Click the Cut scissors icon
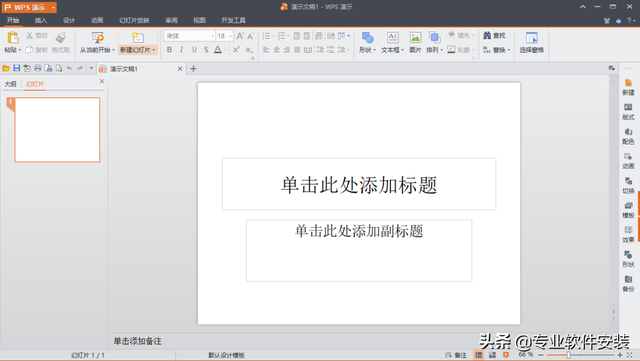Image resolution: width=640 pixels, height=361 pixels. 30,36
